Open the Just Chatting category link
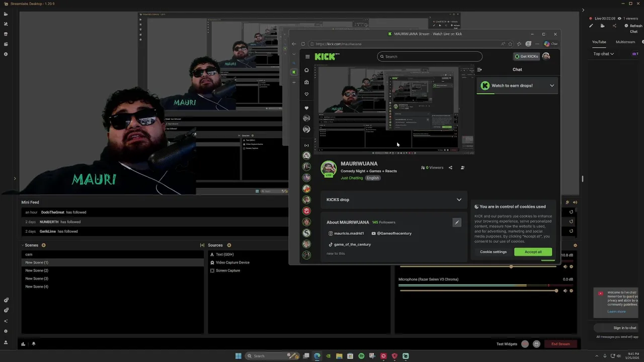Image resolution: width=644 pixels, height=362 pixels. [x=352, y=178]
